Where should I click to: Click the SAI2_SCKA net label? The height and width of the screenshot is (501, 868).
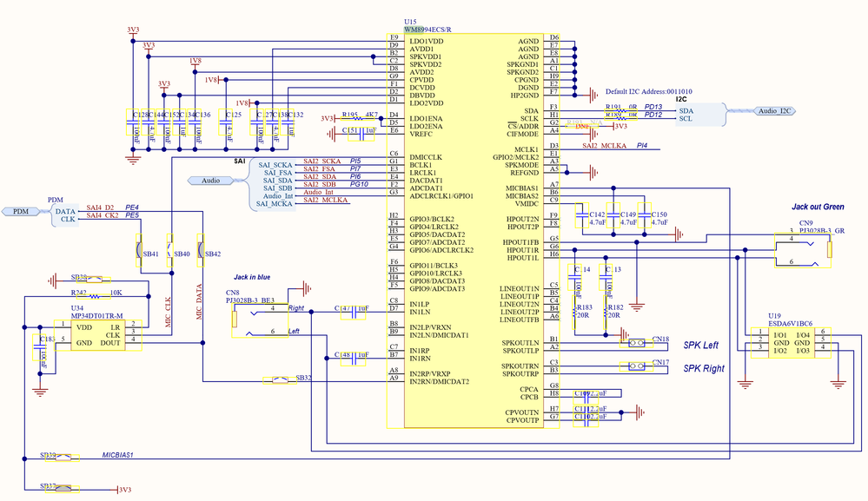pyautogui.click(x=322, y=161)
